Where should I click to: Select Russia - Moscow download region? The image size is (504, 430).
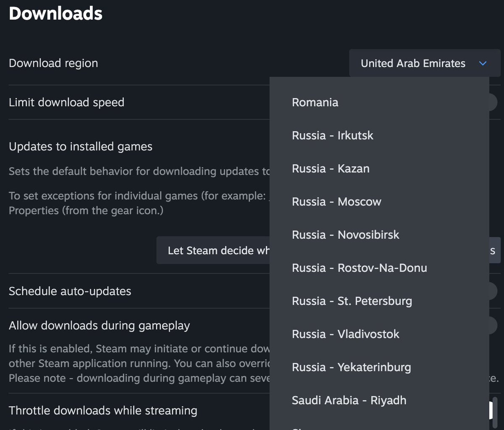[x=379, y=202]
